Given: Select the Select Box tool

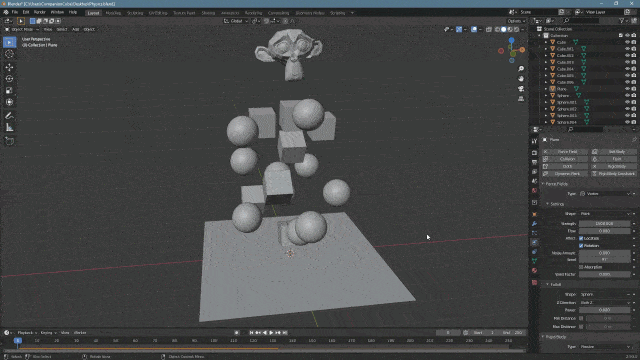Looking at the screenshot, I should coord(9,42).
